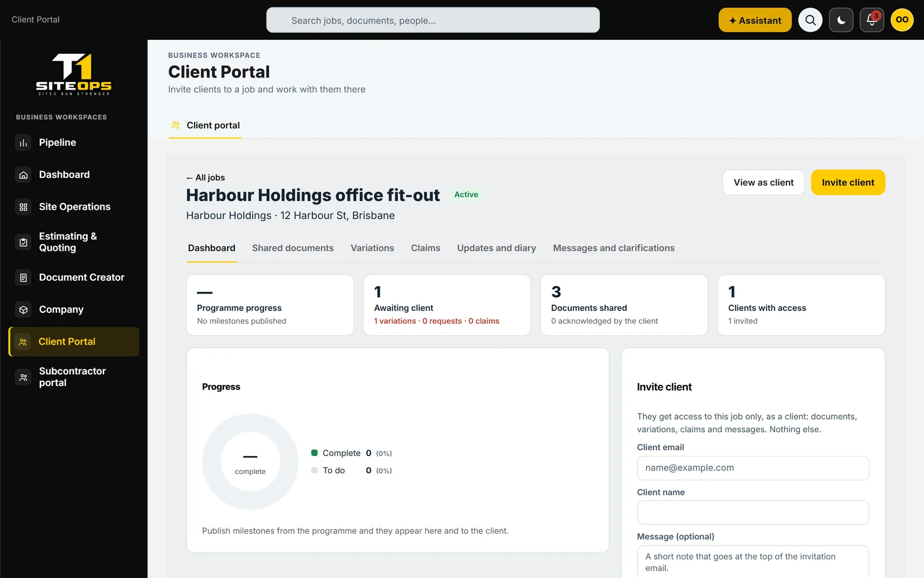
Task: Click the T1 SiteOps logo
Action: click(x=74, y=74)
